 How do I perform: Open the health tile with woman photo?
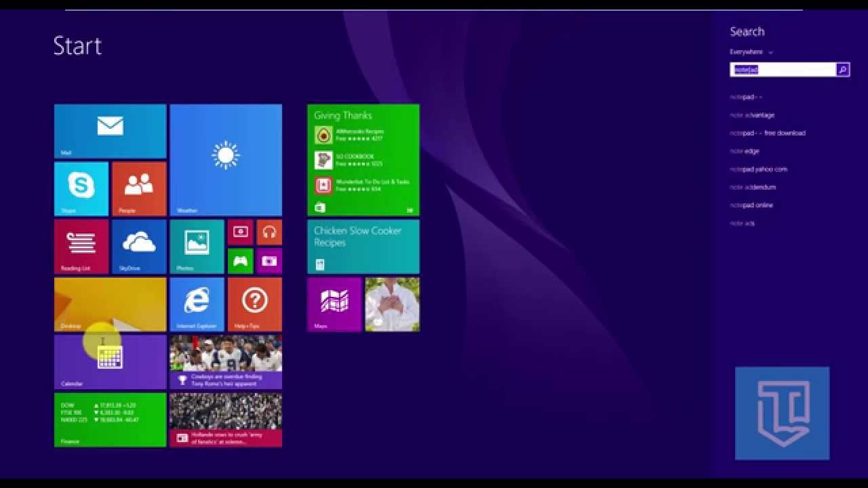click(393, 304)
